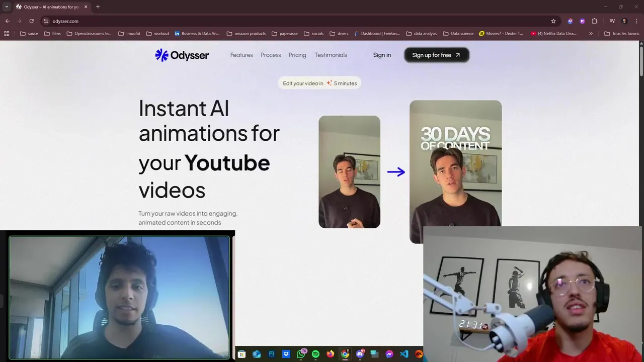
Task: Open Messenger from the taskbar
Action: coord(389,354)
